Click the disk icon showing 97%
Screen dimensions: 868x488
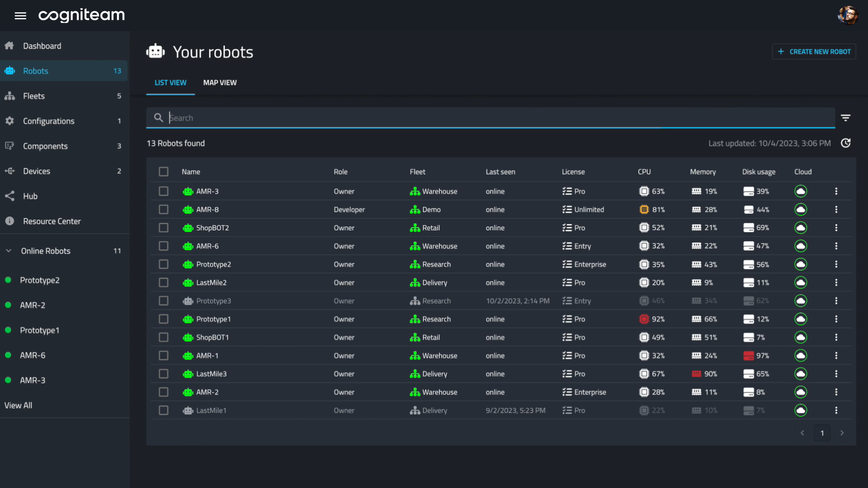[x=748, y=356]
